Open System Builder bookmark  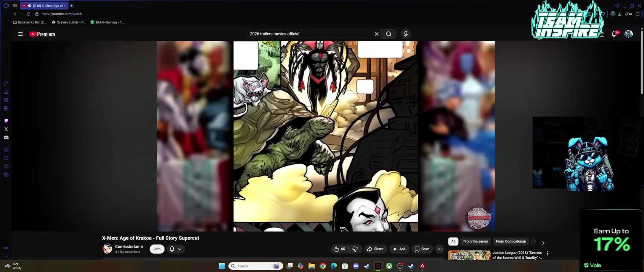pos(69,22)
